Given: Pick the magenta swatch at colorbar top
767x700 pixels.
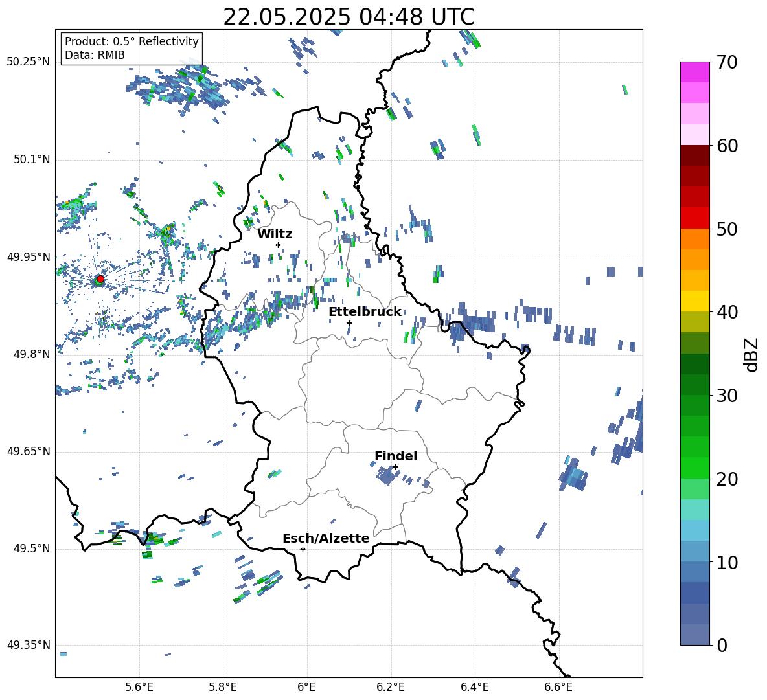Looking at the screenshot, I should (695, 72).
